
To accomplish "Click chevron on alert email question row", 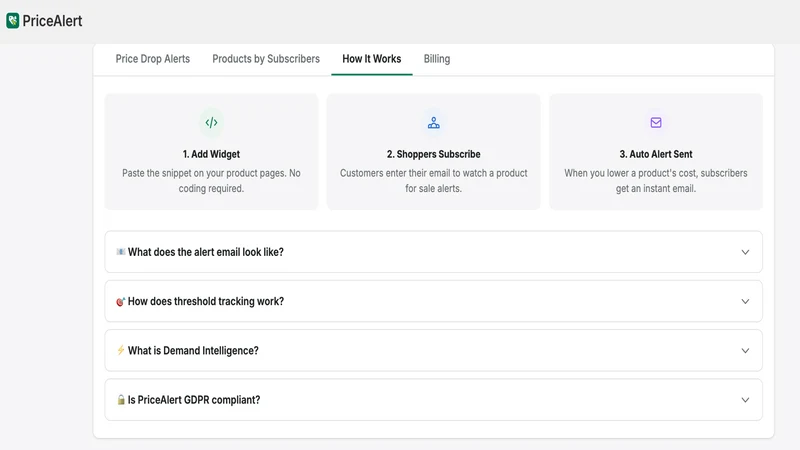I will pyautogui.click(x=745, y=252).
